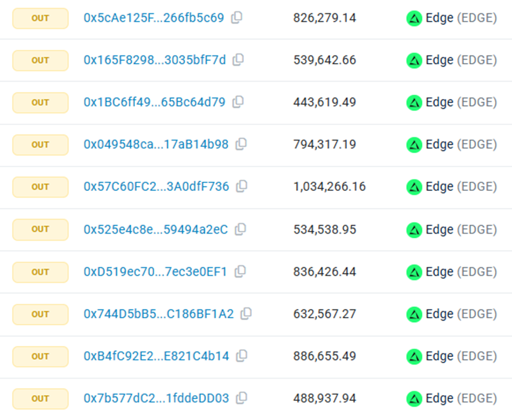Click OUT badge for 0xB4fC92E2 row
This screenshot has width=512, height=420.
click(x=41, y=356)
